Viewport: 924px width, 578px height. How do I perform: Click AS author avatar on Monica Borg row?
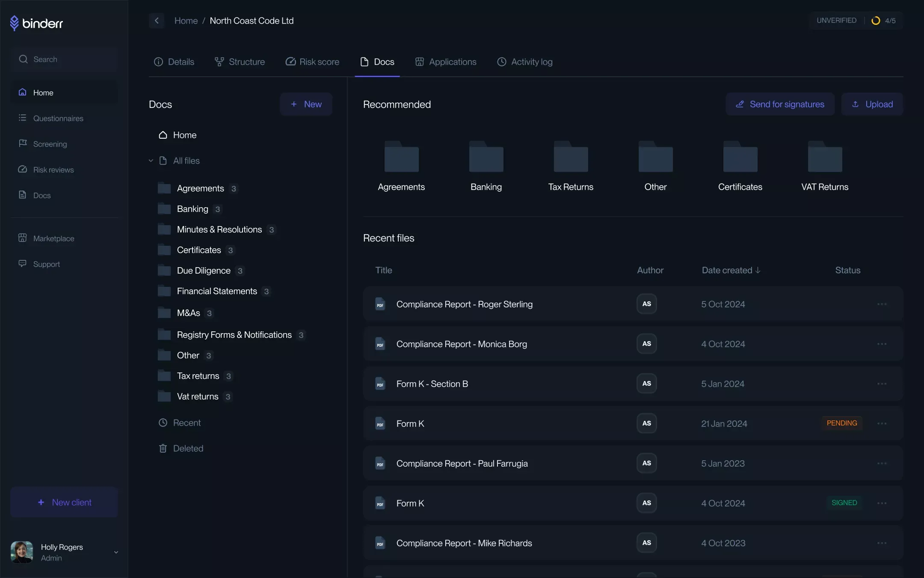click(x=646, y=344)
